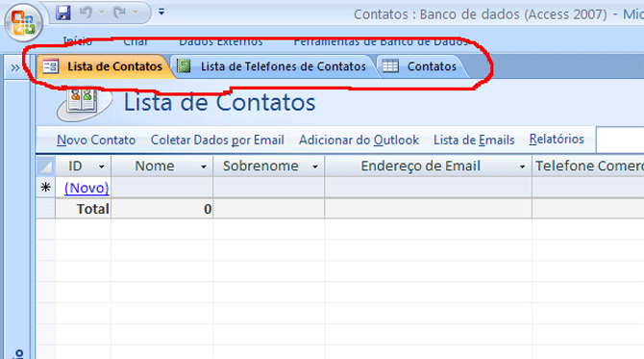Click the green report icon on tab

(184, 66)
